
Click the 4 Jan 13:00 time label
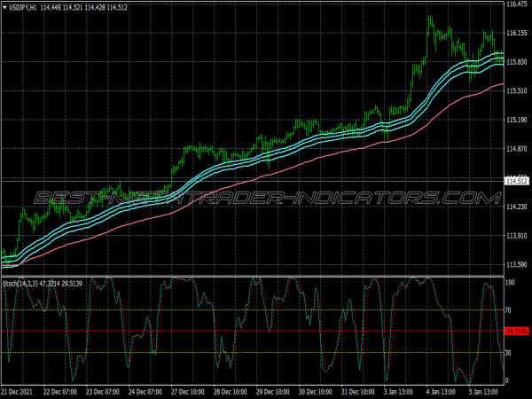click(441, 392)
